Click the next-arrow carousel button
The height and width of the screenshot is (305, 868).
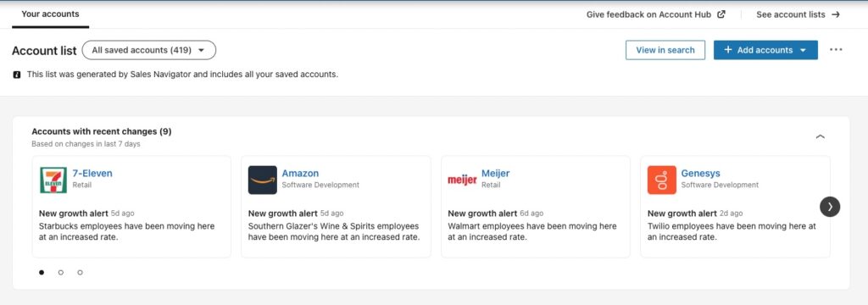[830, 207]
